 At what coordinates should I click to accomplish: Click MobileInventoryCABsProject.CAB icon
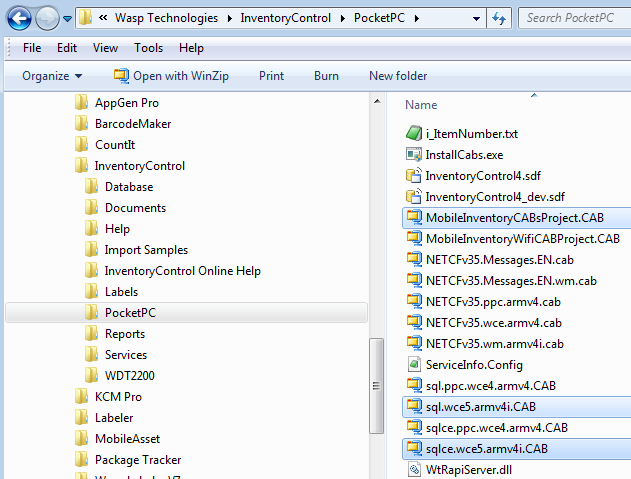(414, 217)
